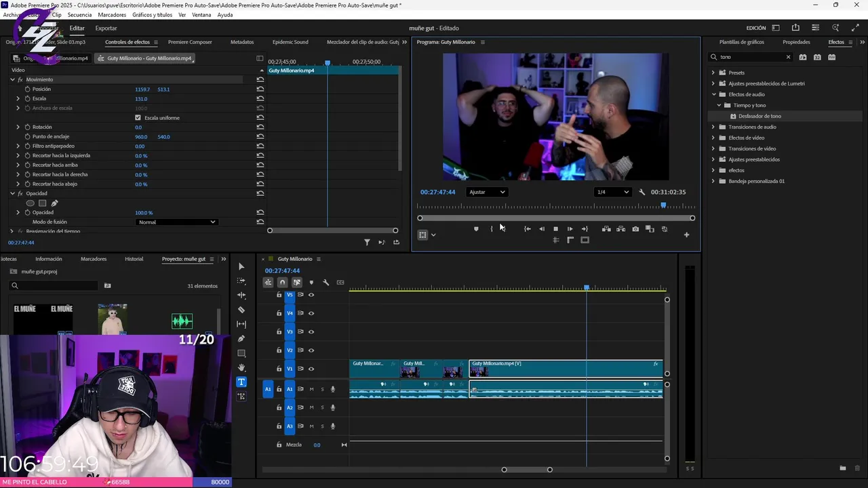Step forward one frame in Program monitor
This screenshot has width=868, height=488.
point(570,229)
